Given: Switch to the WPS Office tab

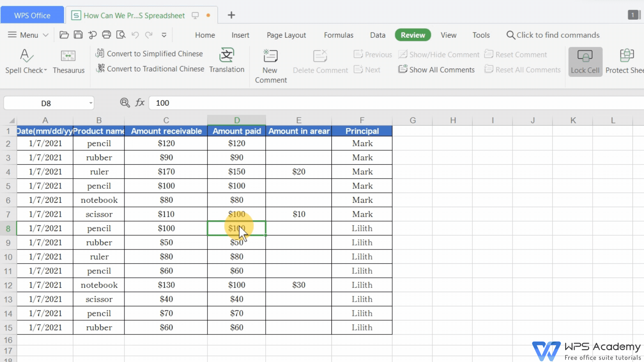Looking at the screenshot, I should pyautogui.click(x=32, y=15).
